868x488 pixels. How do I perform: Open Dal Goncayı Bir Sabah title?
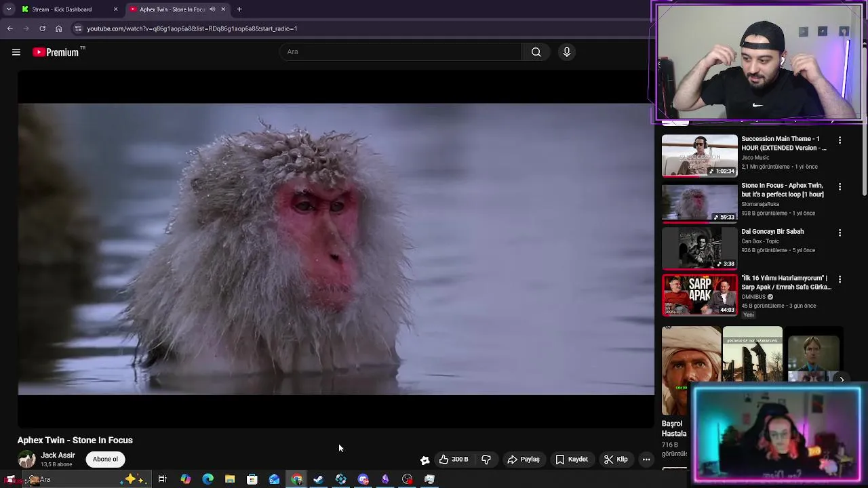pyautogui.click(x=772, y=232)
